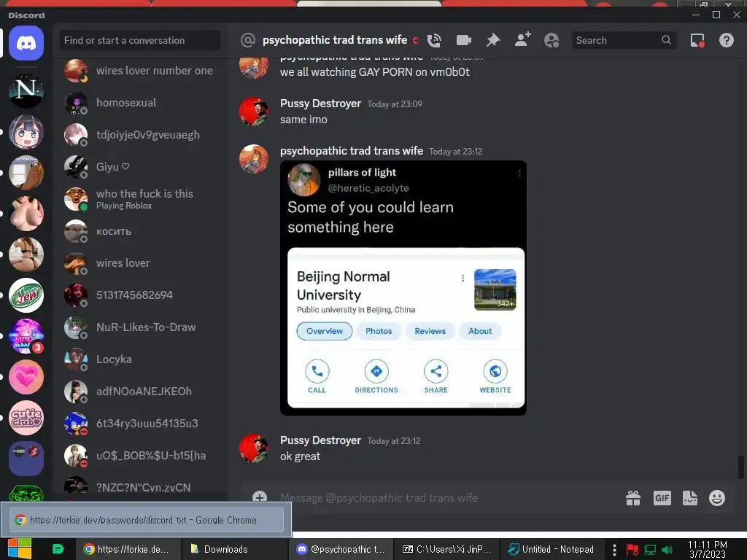Open the Mountain Dew server icon
This screenshot has height=560, width=747.
coord(26,295)
